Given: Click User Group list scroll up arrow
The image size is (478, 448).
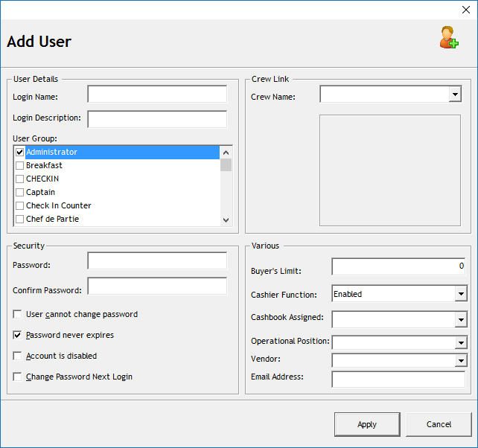Looking at the screenshot, I should pyautogui.click(x=226, y=153).
